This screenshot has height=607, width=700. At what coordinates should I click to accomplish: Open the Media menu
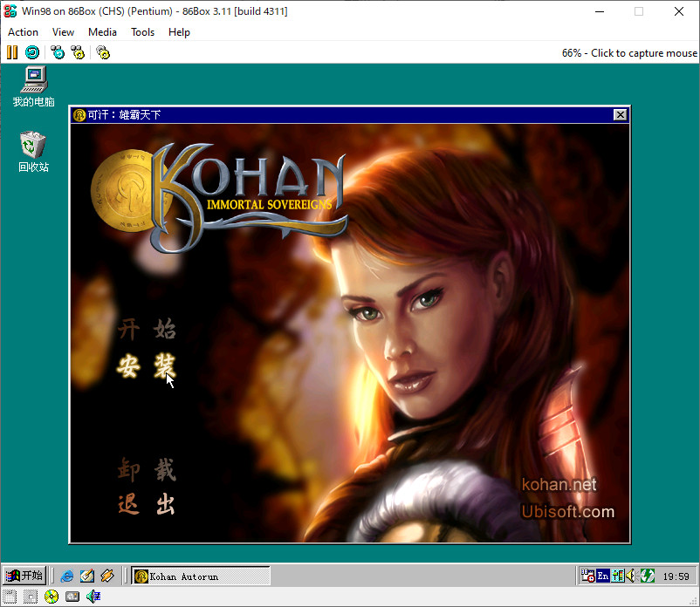[x=102, y=32]
